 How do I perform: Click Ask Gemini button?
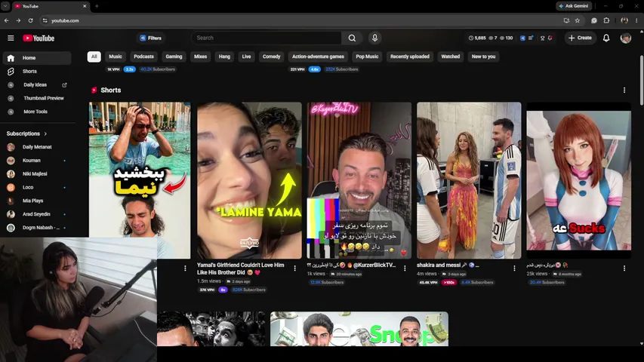574,6
